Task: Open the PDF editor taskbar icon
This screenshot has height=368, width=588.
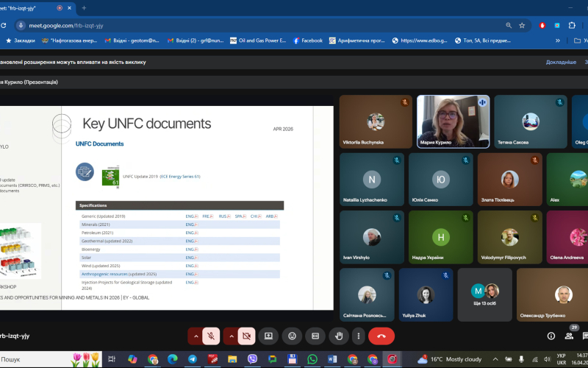Action: point(212,359)
